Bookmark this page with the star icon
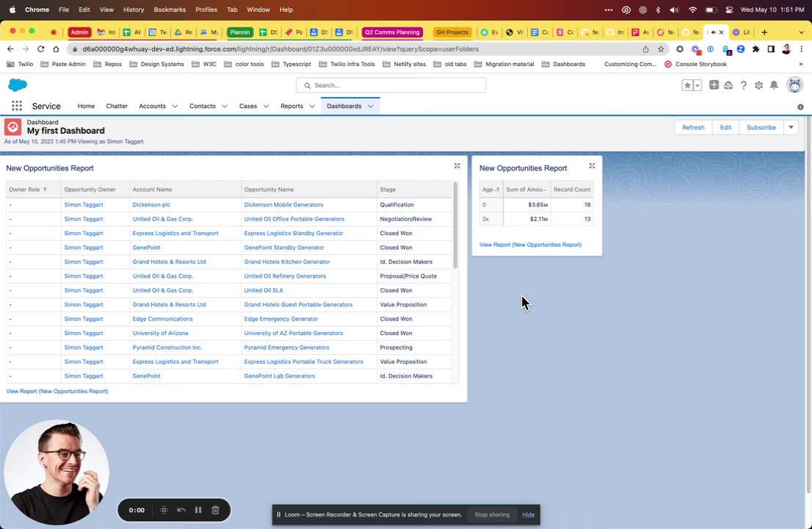This screenshot has width=812, height=529. click(x=661, y=48)
